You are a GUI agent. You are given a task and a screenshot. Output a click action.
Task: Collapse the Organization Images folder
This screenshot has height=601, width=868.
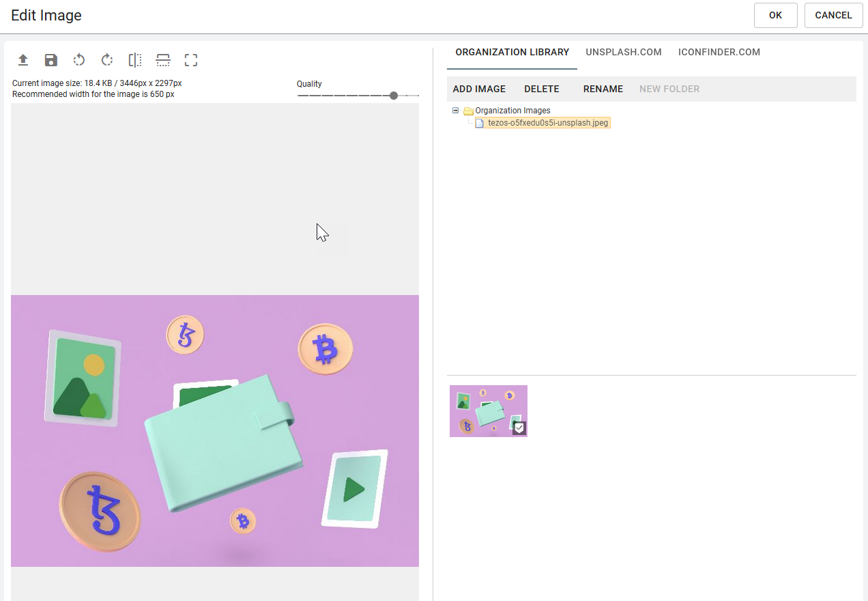455,110
